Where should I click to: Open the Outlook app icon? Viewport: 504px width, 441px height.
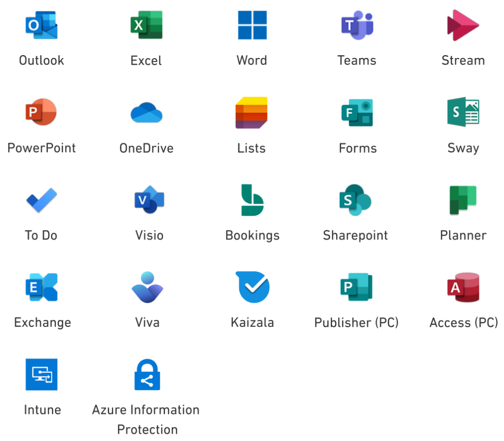tap(41, 25)
